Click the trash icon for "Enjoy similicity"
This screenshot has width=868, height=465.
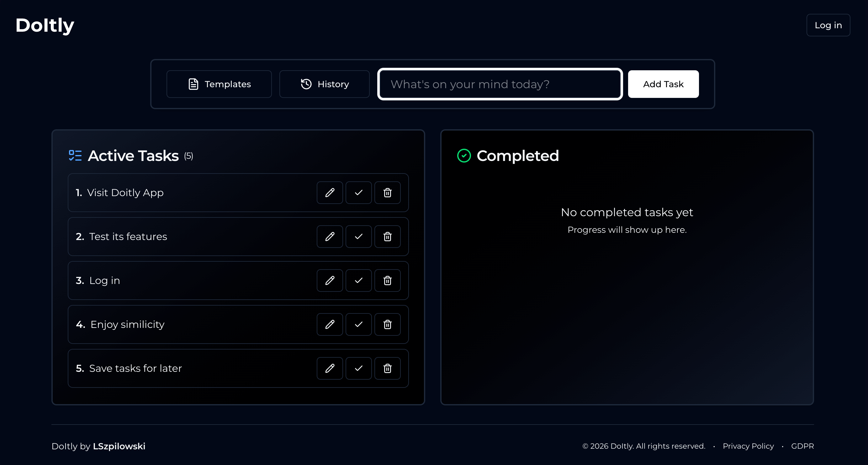tap(387, 324)
